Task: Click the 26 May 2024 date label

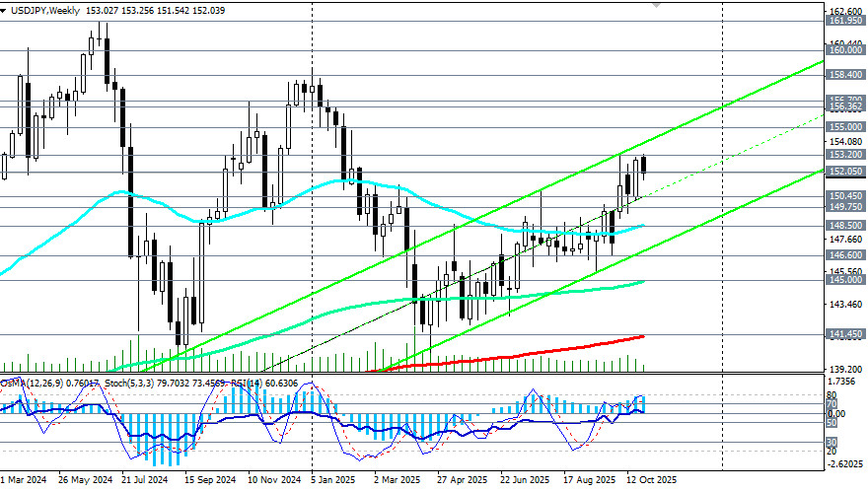Action: (x=85, y=479)
